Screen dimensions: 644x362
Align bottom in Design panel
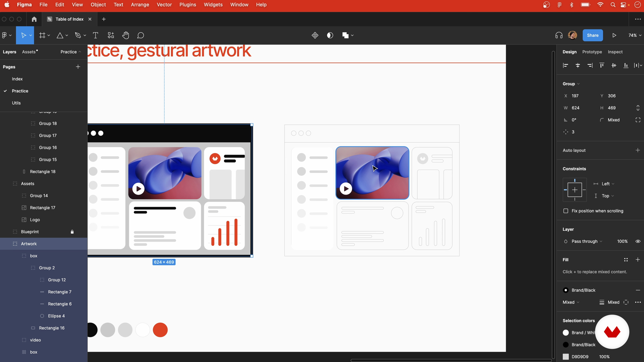[x=626, y=66]
